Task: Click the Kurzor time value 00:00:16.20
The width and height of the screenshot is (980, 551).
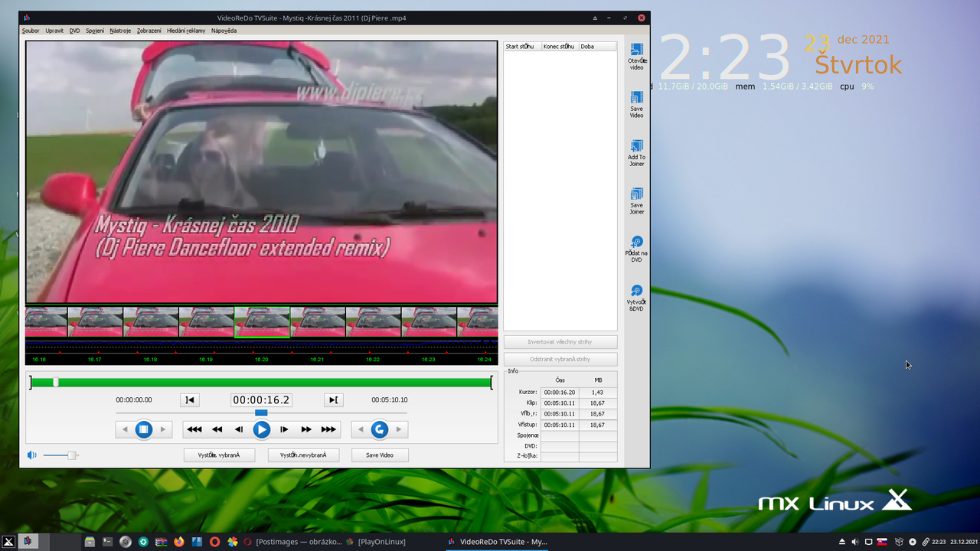Action: [x=560, y=392]
